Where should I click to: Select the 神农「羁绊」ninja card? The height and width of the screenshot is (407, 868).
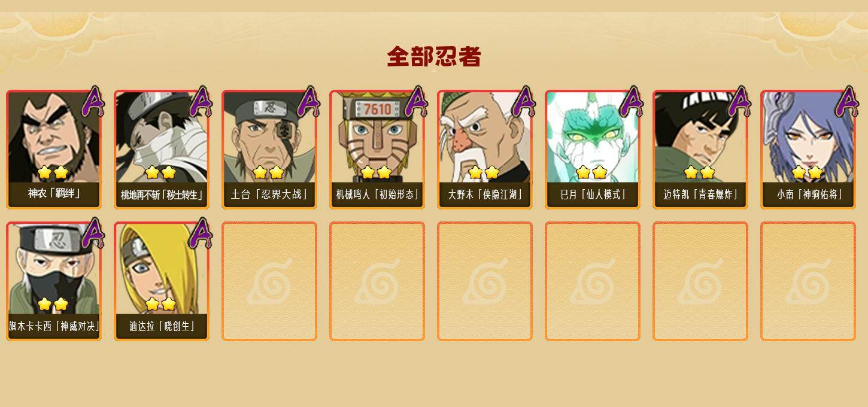(54, 150)
